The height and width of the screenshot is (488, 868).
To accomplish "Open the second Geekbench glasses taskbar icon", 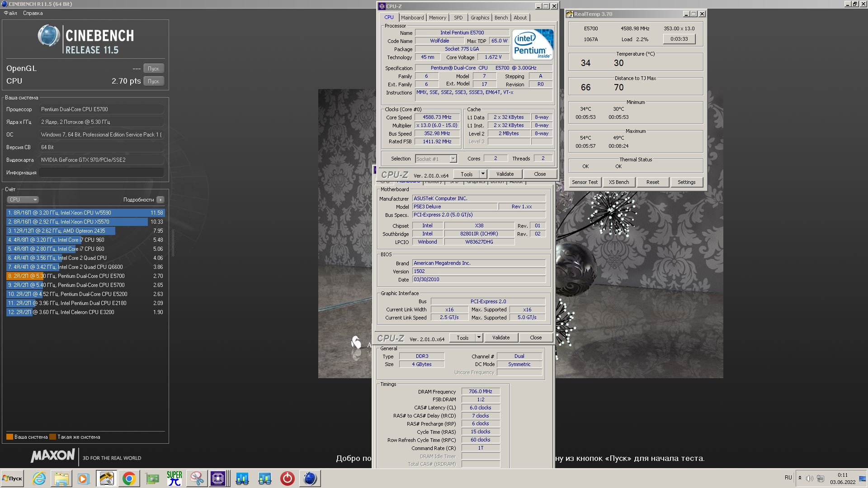I will coord(265,479).
